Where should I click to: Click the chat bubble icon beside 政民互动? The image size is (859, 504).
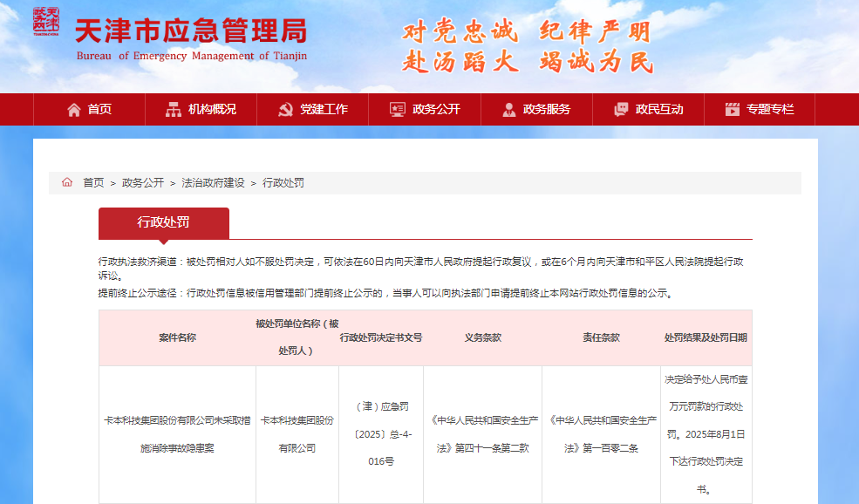pos(621,110)
